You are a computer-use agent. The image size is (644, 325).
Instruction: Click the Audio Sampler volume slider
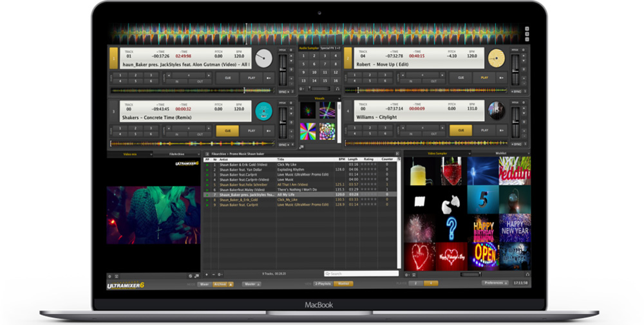click(x=319, y=89)
